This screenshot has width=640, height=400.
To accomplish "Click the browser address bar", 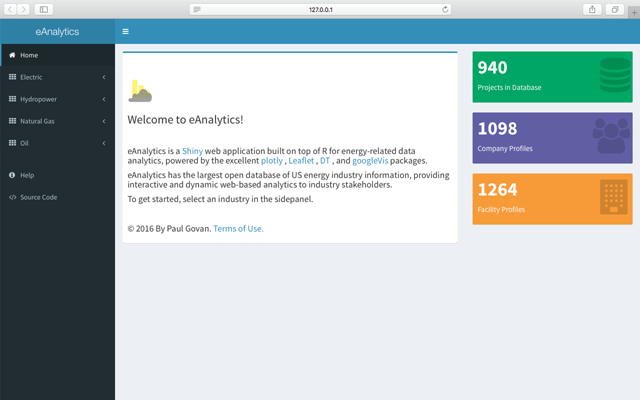I will click(x=320, y=9).
